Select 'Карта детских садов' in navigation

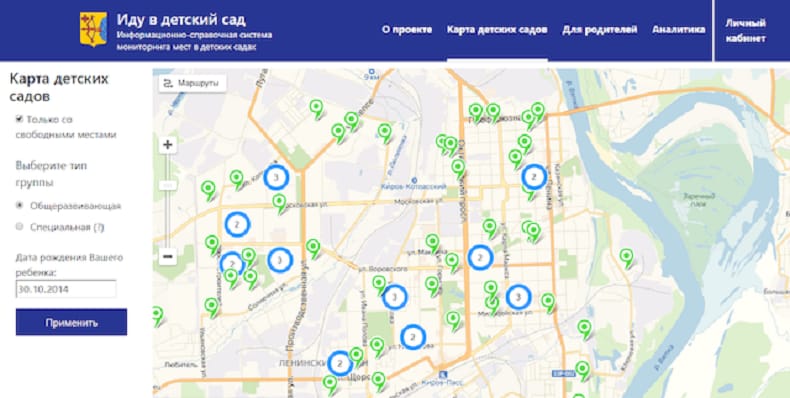tap(497, 30)
